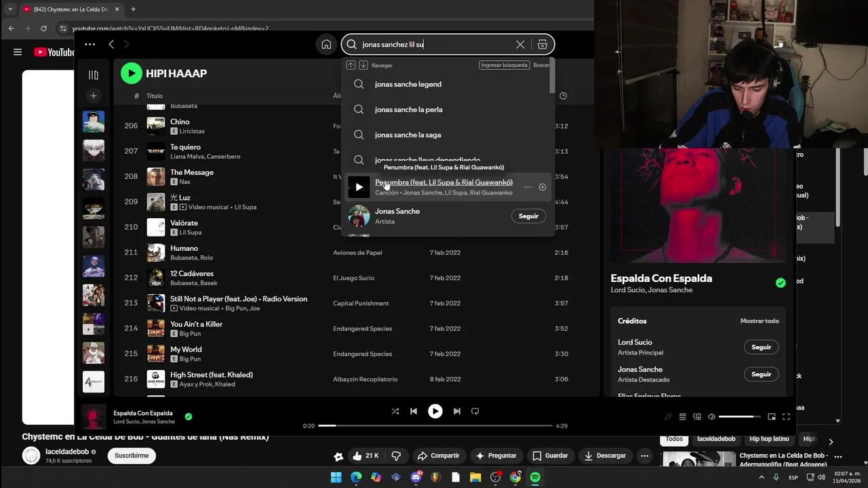Open connect to a device icon
This screenshot has width=868, height=488.
click(x=697, y=417)
